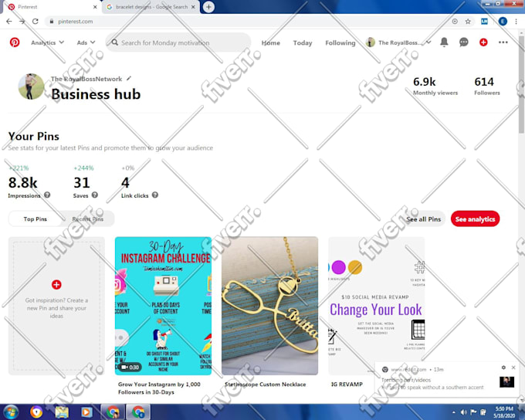Click the 8.8k impressions value
This screenshot has height=420, width=525.
point(22,182)
